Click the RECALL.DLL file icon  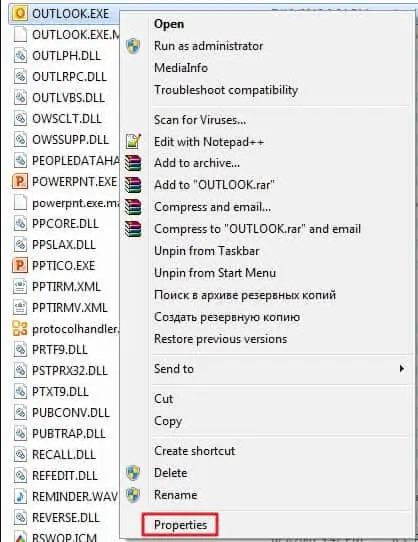(x=20, y=455)
